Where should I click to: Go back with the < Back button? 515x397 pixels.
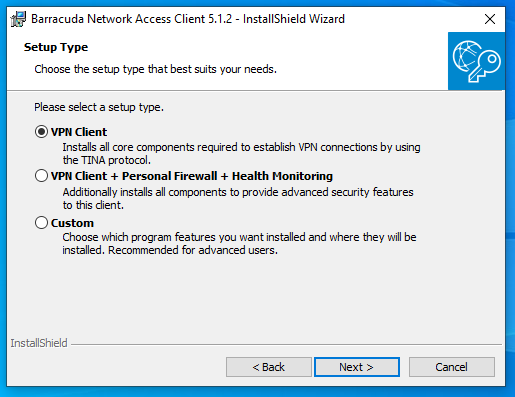269,367
